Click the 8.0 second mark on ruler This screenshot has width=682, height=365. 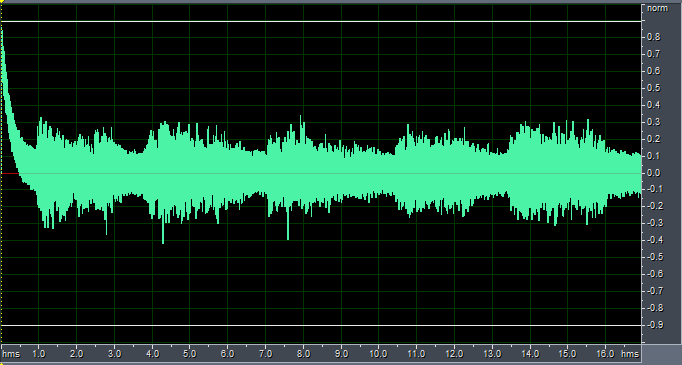[304, 354]
